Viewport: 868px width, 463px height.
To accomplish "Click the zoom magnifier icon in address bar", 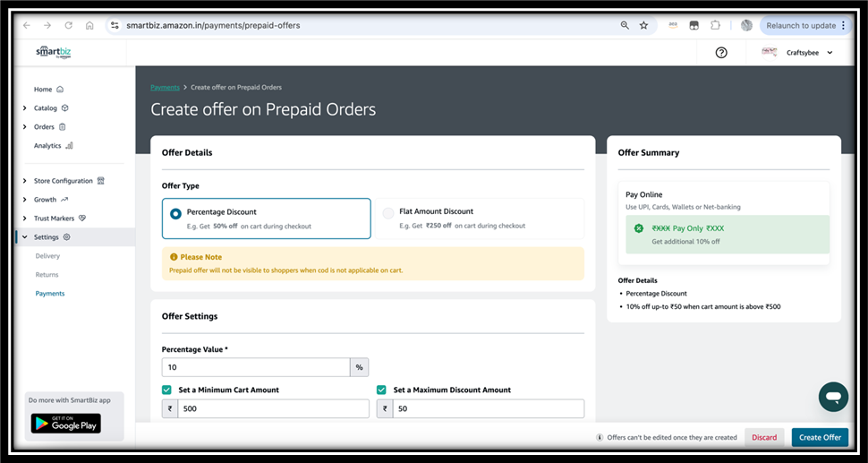I will pos(625,25).
